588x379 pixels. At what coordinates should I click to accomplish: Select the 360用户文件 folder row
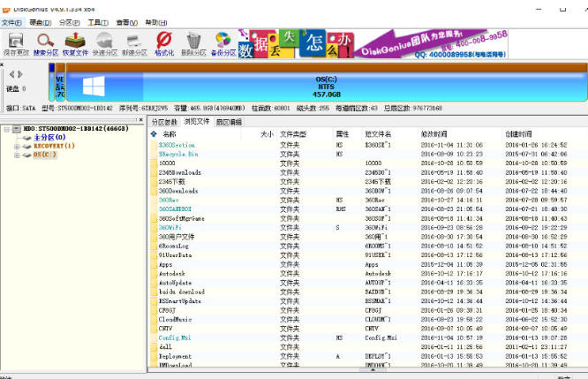[x=367, y=237]
